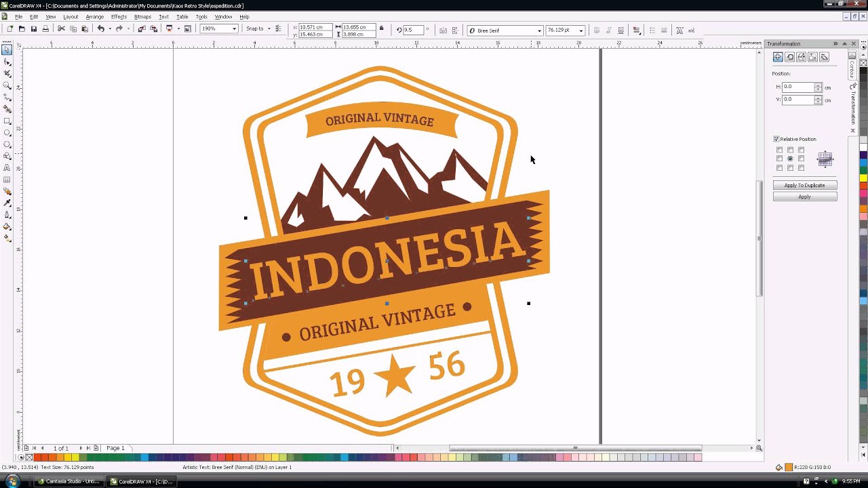Open the zoom level 190% dropdown
The width and height of the screenshot is (868, 488).
tap(234, 29)
